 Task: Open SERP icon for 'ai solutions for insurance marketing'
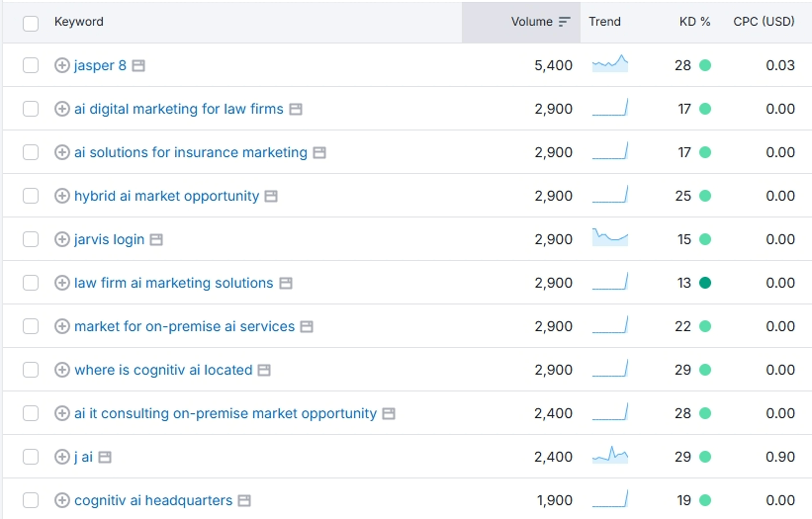coord(319,152)
